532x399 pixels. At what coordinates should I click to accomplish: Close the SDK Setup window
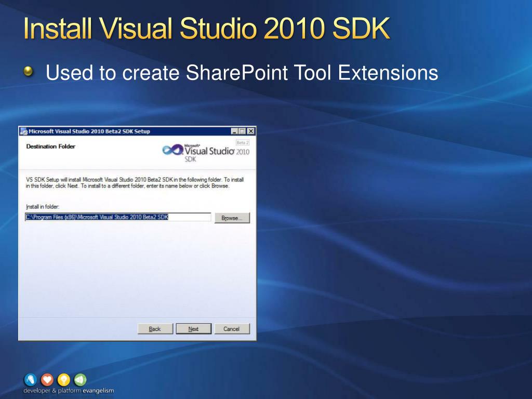tap(251, 131)
